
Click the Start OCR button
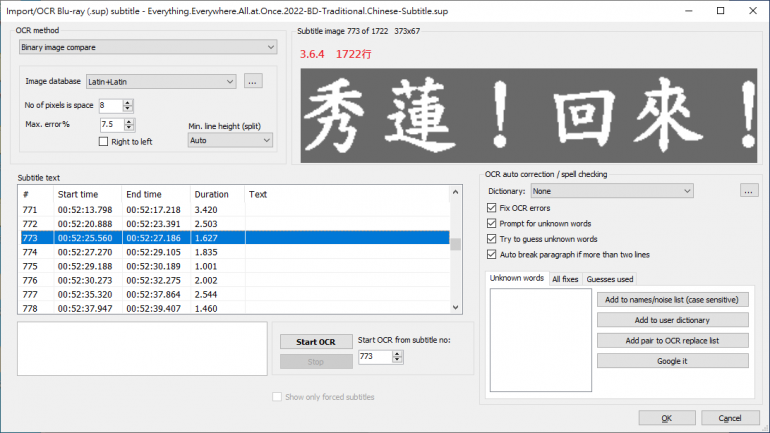click(316, 342)
